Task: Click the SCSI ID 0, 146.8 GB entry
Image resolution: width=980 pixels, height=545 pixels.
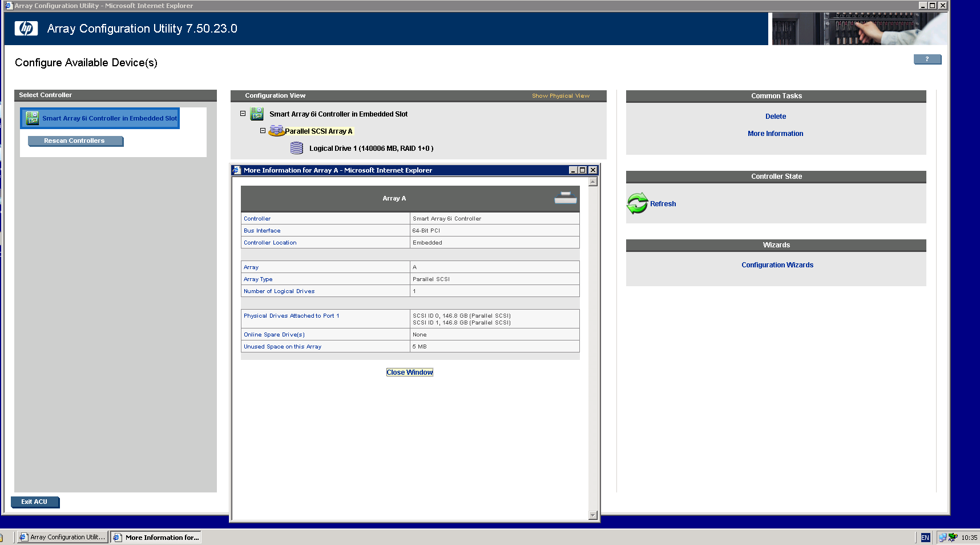Action: [462, 316]
